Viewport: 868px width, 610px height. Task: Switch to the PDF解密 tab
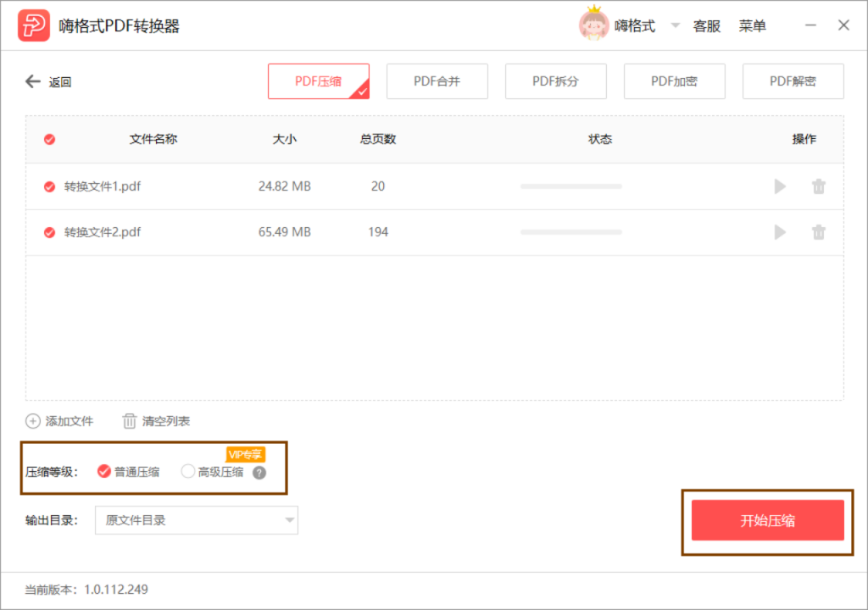(793, 81)
